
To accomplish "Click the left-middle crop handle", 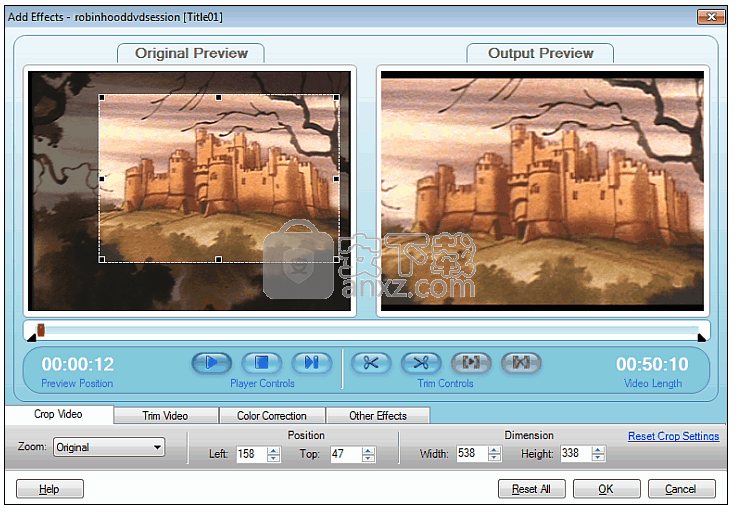I will point(102,179).
